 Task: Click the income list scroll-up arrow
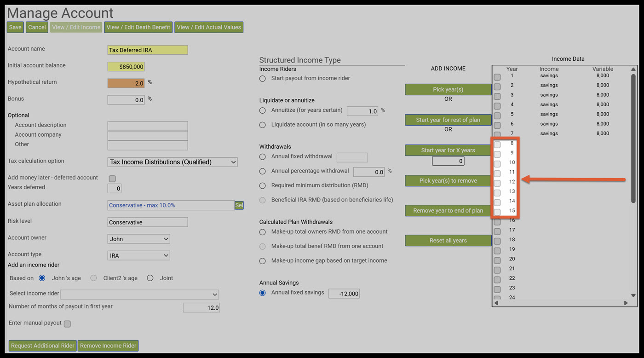coord(633,69)
